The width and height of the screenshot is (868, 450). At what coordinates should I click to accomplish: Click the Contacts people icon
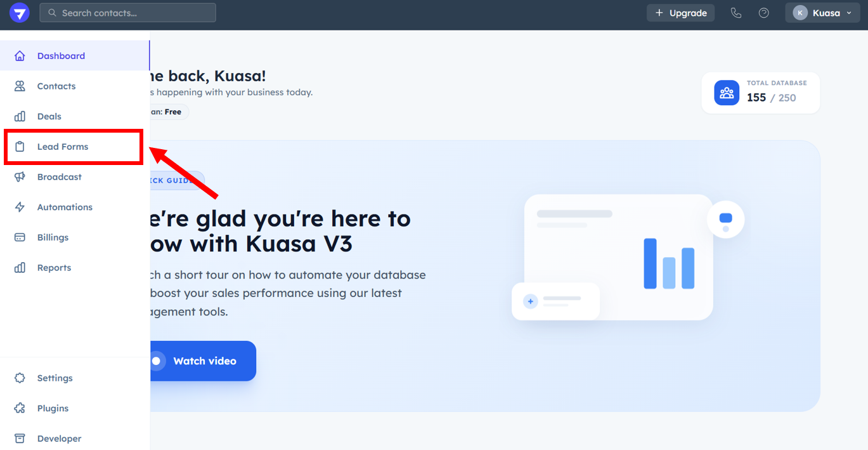[x=20, y=86]
